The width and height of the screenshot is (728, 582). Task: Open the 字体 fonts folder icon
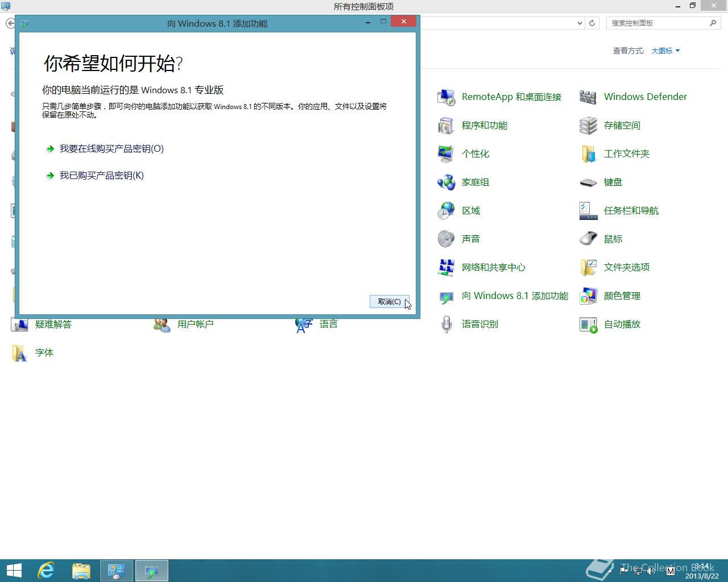(19, 353)
